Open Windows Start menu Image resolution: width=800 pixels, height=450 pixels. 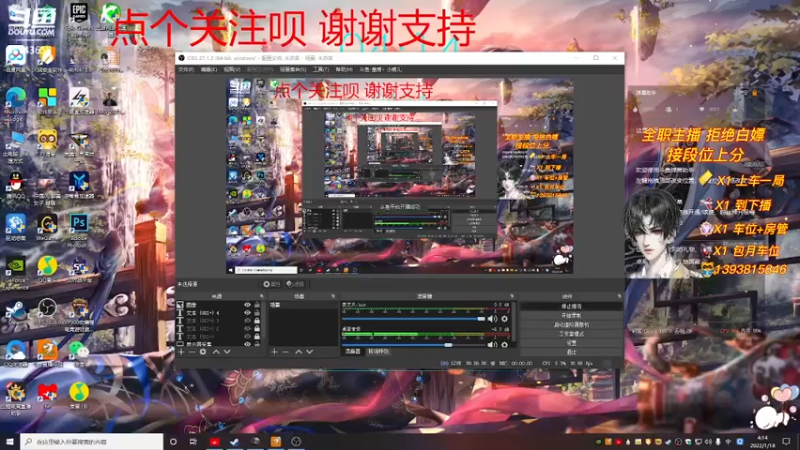(10, 441)
